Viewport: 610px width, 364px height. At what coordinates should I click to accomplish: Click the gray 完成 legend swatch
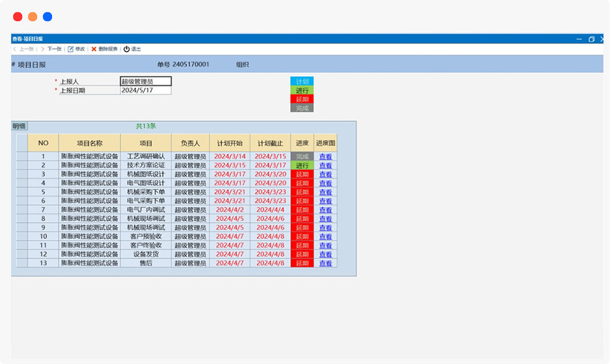301,108
